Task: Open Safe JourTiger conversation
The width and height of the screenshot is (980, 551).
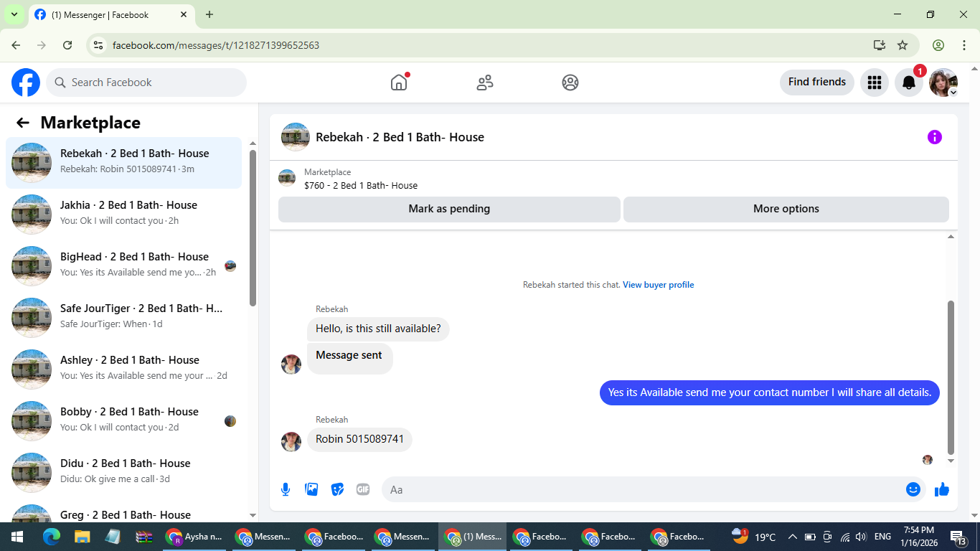Action: point(124,318)
